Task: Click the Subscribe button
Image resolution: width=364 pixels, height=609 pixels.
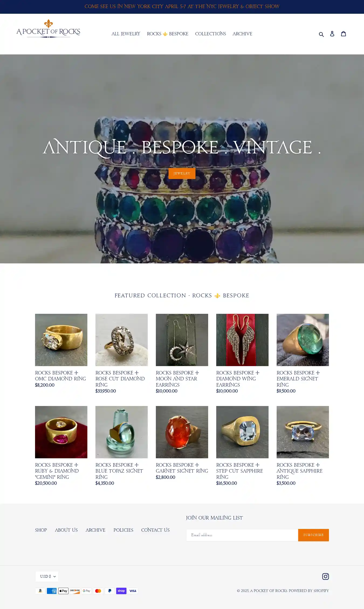Action: pos(313,535)
